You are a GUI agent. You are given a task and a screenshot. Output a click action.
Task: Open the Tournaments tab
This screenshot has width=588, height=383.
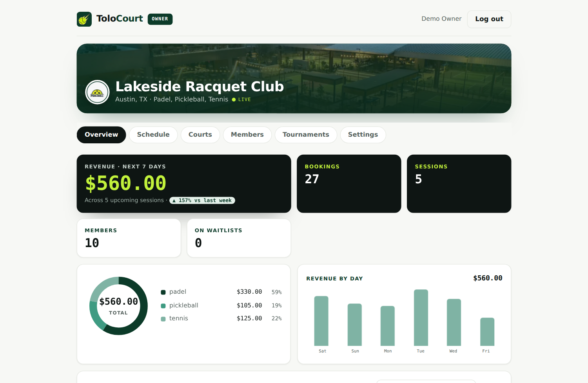[x=306, y=135]
